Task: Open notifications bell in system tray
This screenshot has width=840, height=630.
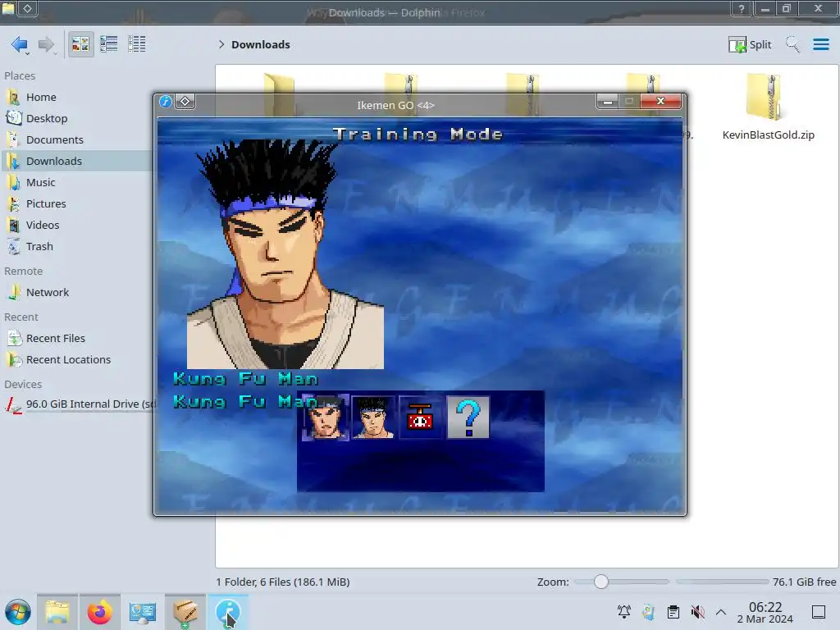Action: pyautogui.click(x=624, y=612)
